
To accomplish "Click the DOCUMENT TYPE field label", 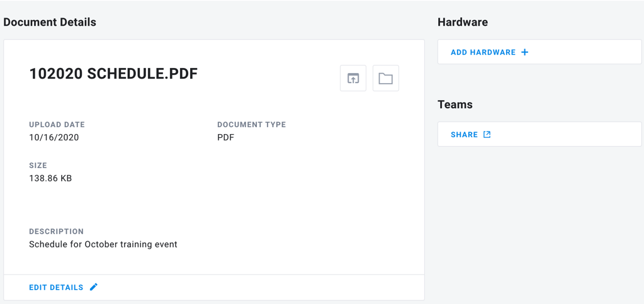I will [252, 125].
